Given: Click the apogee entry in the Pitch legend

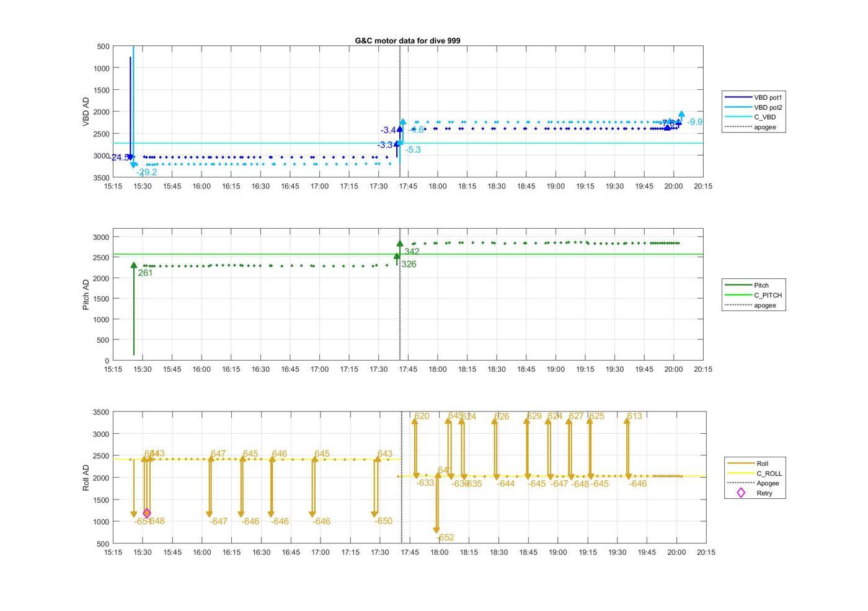Looking at the screenshot, I should pos(750,305).
